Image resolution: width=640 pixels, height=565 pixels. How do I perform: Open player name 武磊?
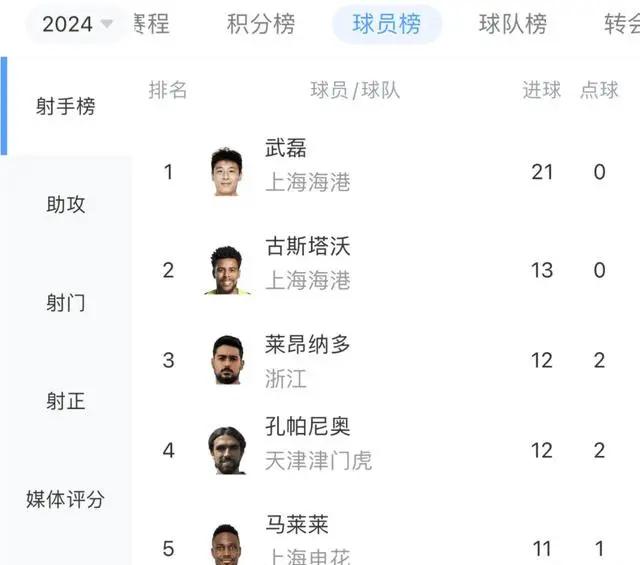[286, 149]
